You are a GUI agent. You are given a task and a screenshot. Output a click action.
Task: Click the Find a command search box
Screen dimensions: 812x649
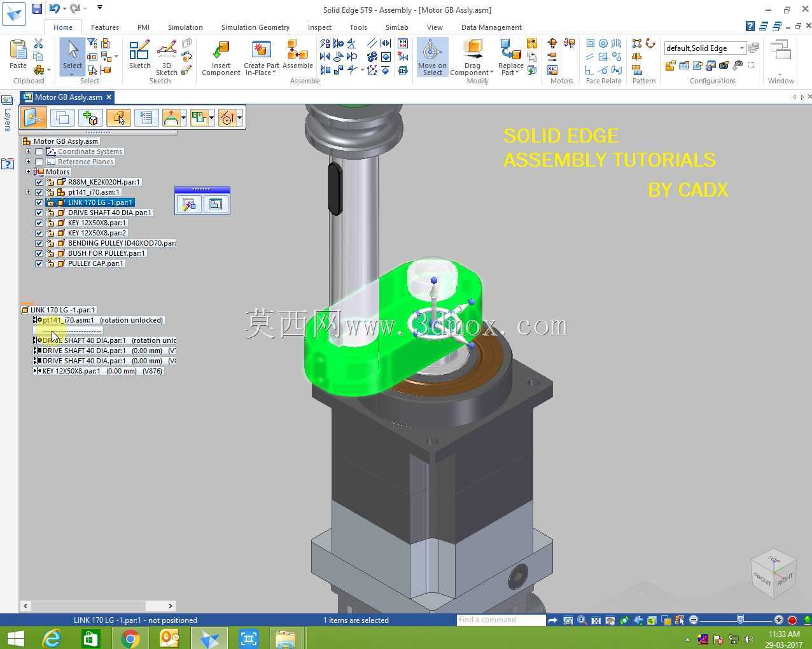point(501,620)
